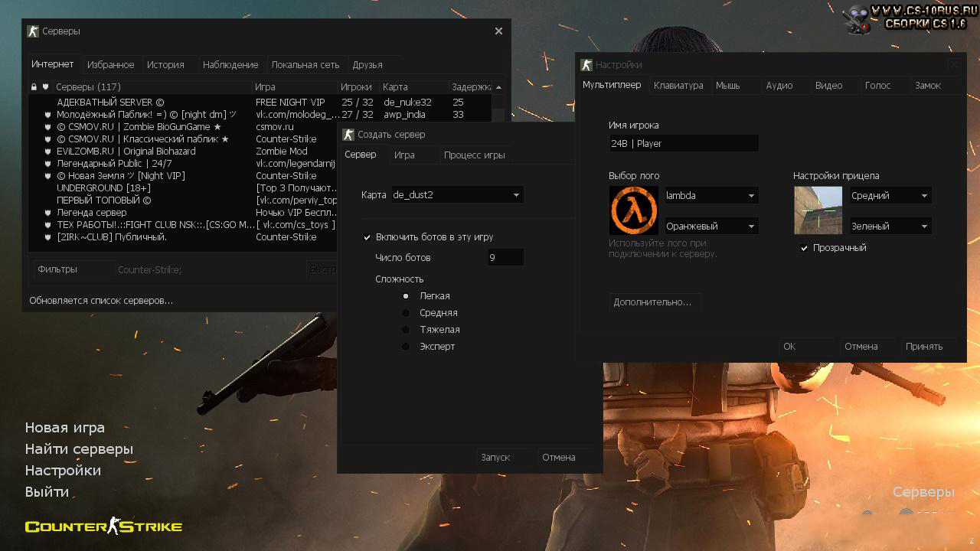Open the Клавиатура settings tab
Screen dimensions: 980x551
click(678, 86)
